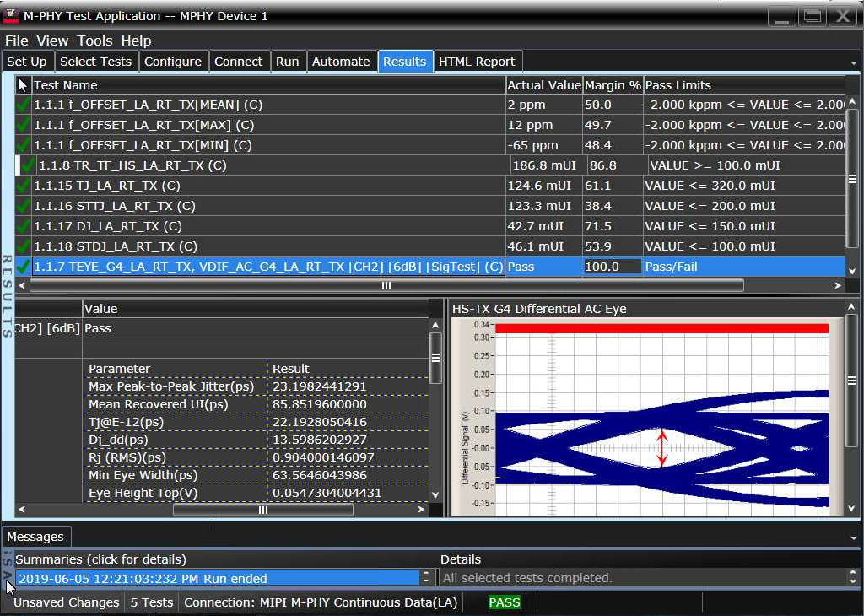This screenshot has height=616, width=864.
Task: Click the M-PHY application icon in title bar
Action: click(x=11, y=16)
